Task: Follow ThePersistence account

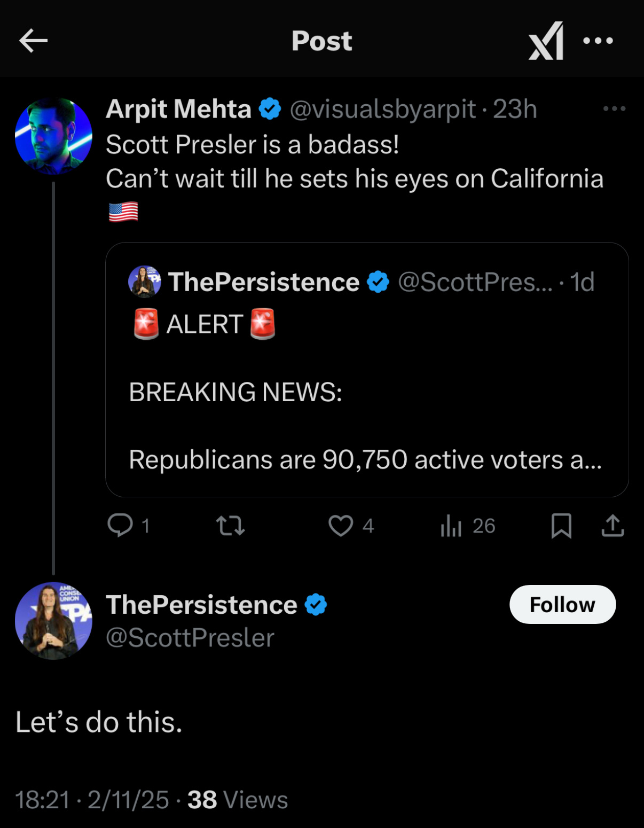Action: (x=562, y=605)
